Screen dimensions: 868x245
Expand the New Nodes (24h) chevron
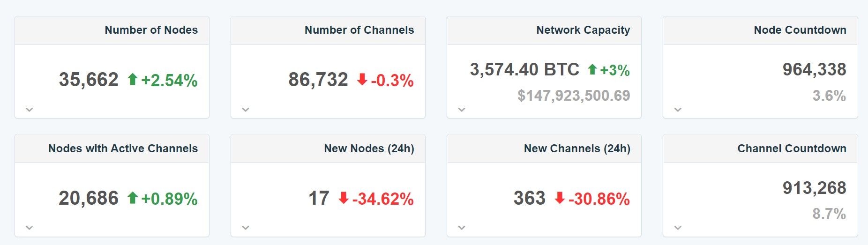pyautogui.click(x=246, y=228)
